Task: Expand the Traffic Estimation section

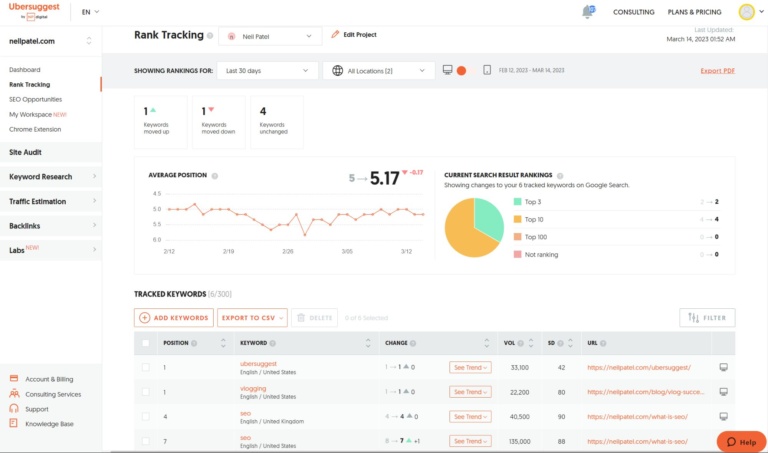Action: pos(51,201)
